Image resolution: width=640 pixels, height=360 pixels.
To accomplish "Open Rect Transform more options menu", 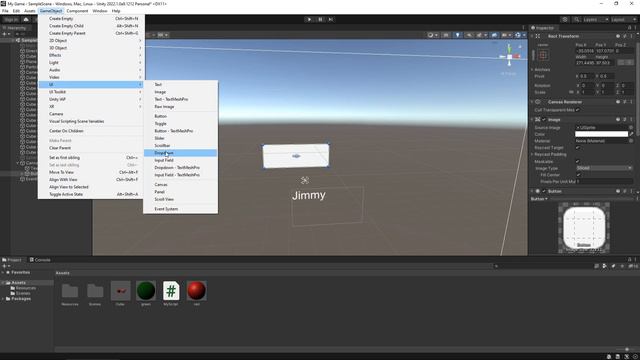I will pyautogui.click(x=631, y=36).
